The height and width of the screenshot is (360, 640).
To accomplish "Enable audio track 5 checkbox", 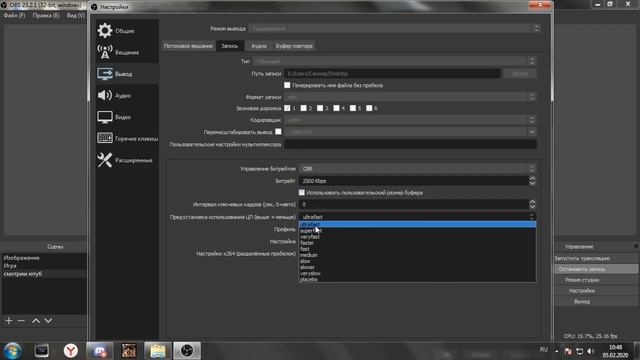I will [x=353, y=108].
